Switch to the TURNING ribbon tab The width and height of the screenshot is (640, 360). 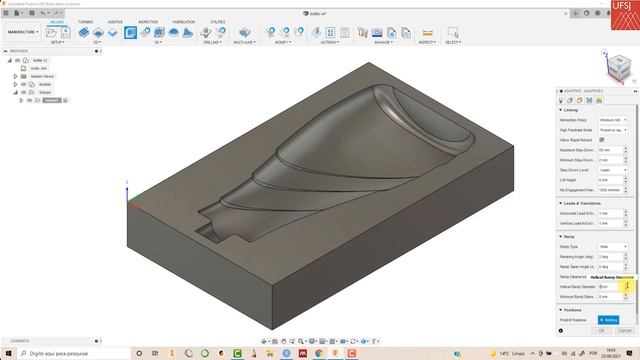(x=86, y=22)
